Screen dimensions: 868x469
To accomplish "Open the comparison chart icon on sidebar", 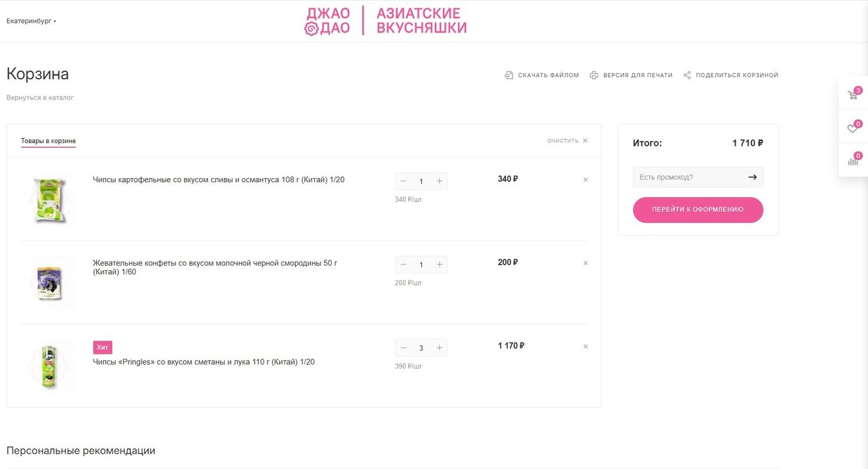I will pyautogui.click(x=853, y=161).
